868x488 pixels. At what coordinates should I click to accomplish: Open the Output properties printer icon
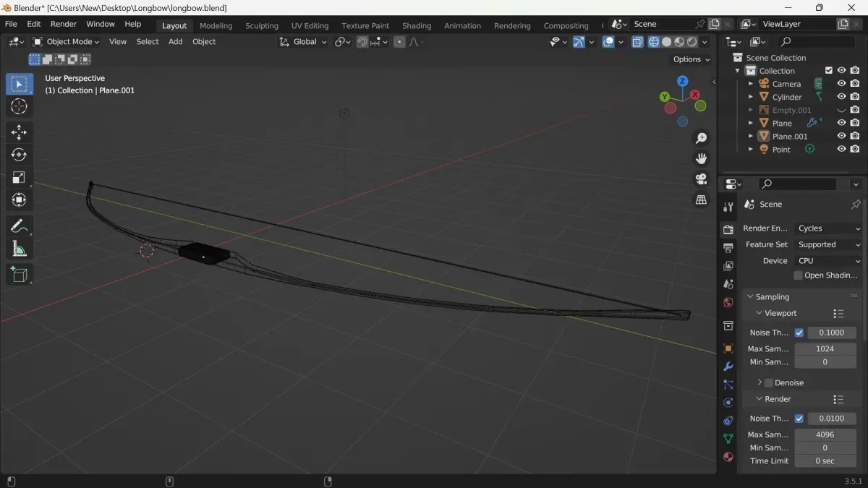click(x=728, y=248)
